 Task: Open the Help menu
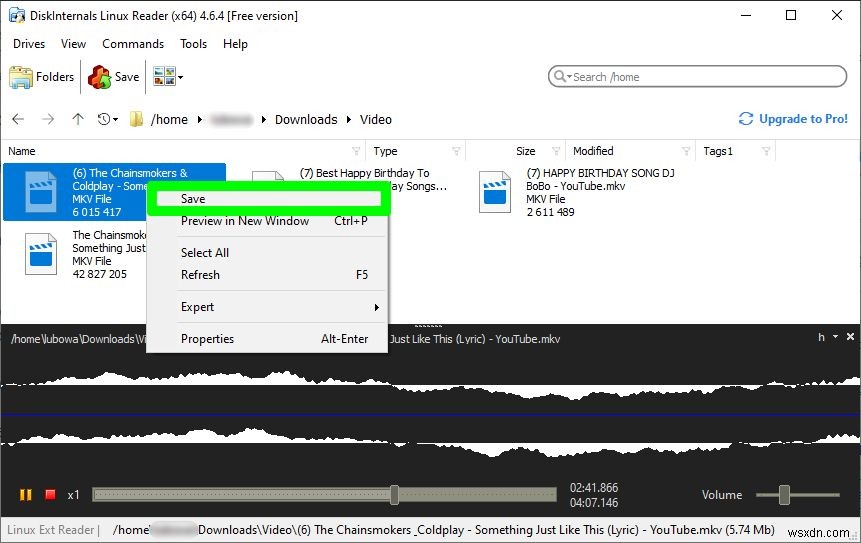point(235,44)
